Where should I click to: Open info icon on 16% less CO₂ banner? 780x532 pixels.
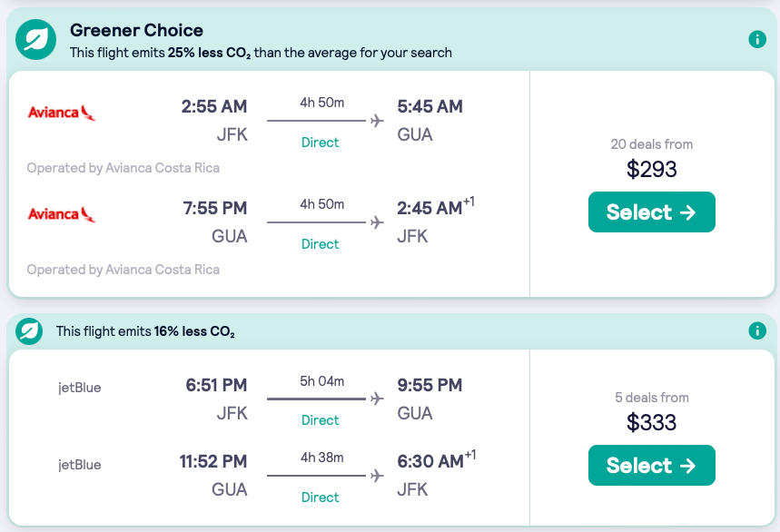(x=757, y=331)
